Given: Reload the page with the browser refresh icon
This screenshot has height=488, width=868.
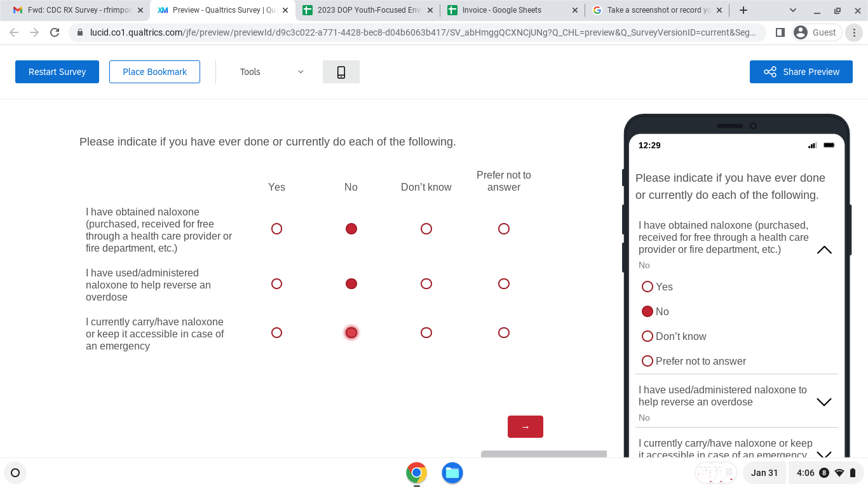Looking at the screenshot, I should (x=55, y=32).
